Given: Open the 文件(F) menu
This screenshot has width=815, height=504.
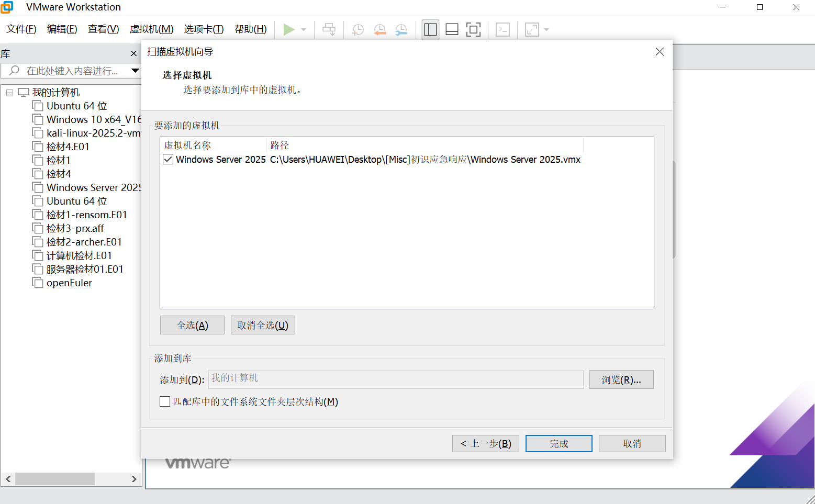Looking at the screenshot, I should point(21,29).
